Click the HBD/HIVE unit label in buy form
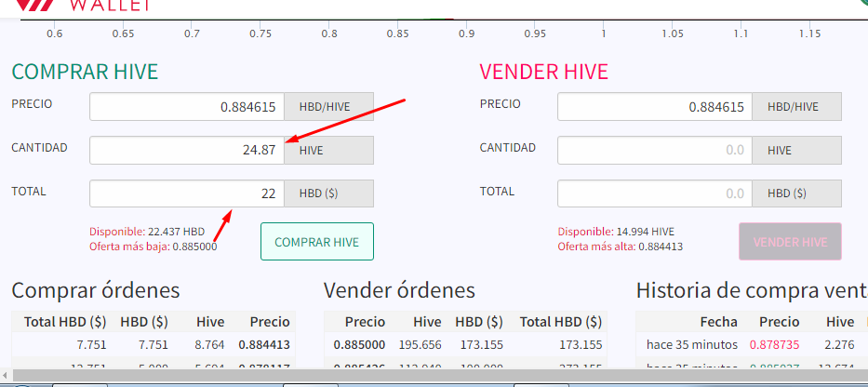Image resolution: width=868 pixels, height=387 pixels. pyautogui.click(x=329, y=106)
